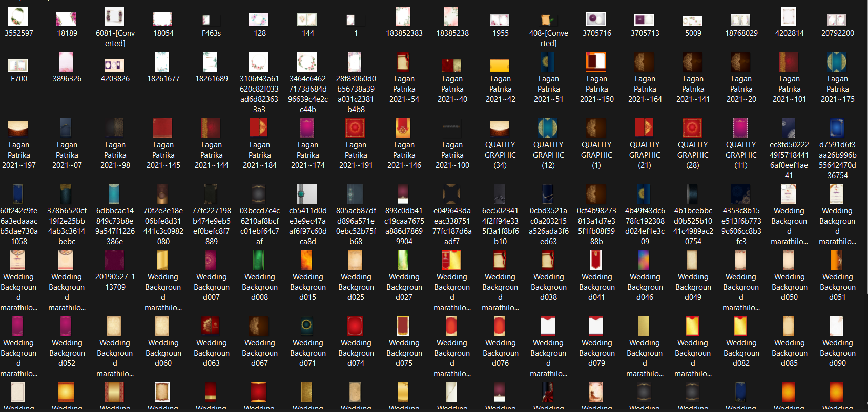Open Wedding Background d071 file
The height and width of the screenshot is (412, 868).
tap(307, 326)
